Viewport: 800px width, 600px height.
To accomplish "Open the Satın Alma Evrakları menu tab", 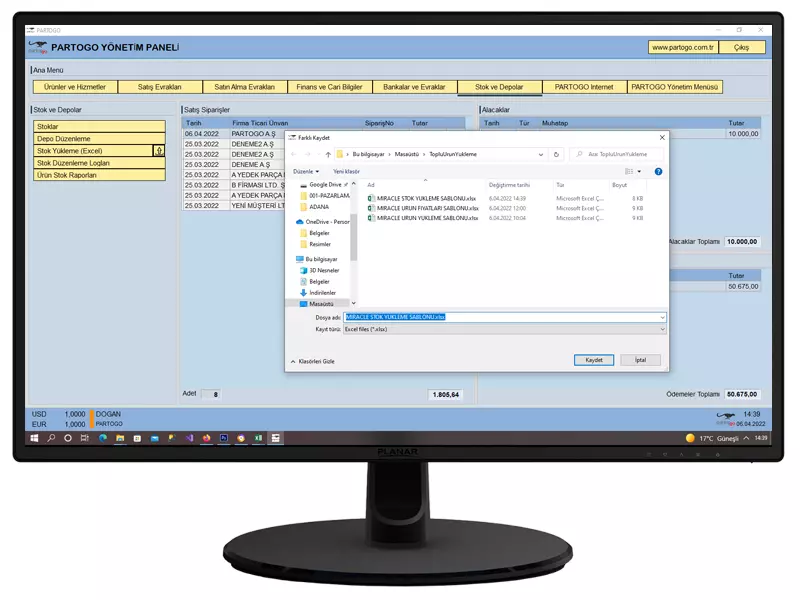I will 244,87.
